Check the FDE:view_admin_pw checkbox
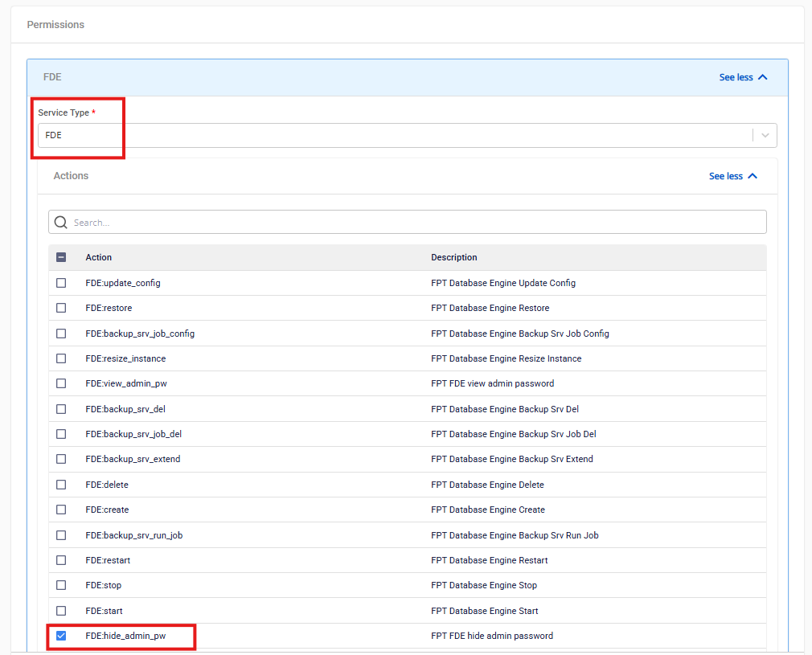This screenshot has width=812, height=655. point(61,383)
